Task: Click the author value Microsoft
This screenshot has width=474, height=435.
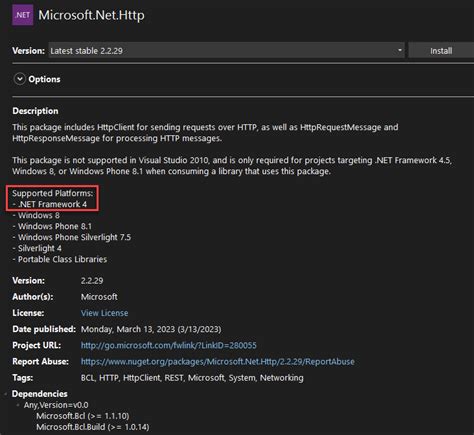Action: [x=99, y=297]
